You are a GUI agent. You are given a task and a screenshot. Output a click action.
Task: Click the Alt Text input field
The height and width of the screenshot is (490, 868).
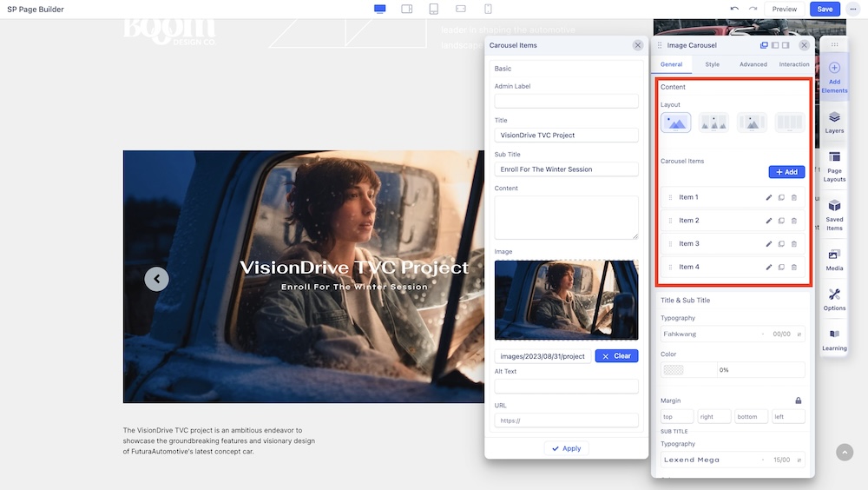(566, 387)
